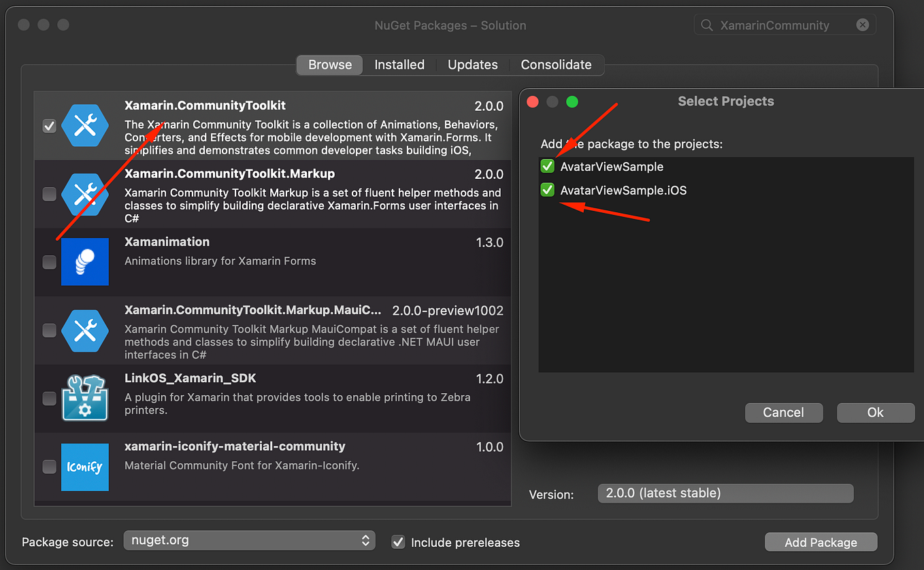Switch to the Updates tab

click(472, 65)
